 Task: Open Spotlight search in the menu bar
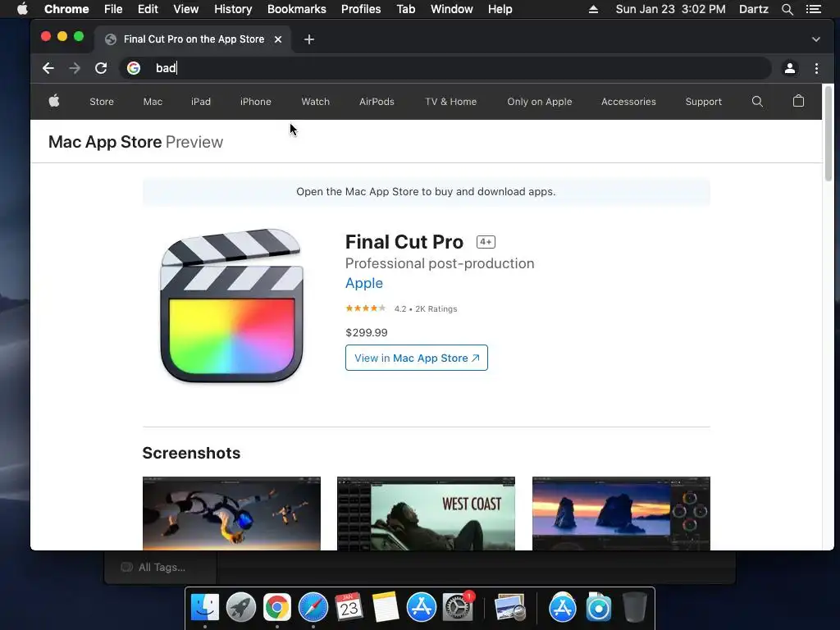(787, 9)
